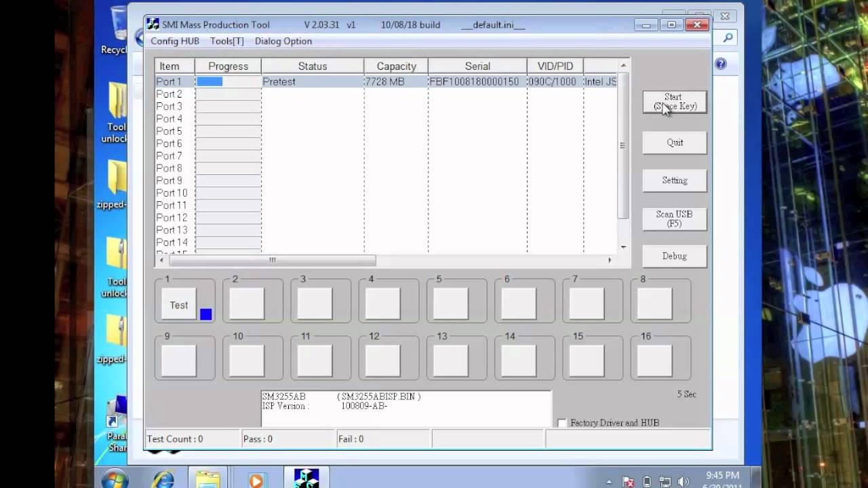Click the Start (Space Key) button

coord(675,102)
